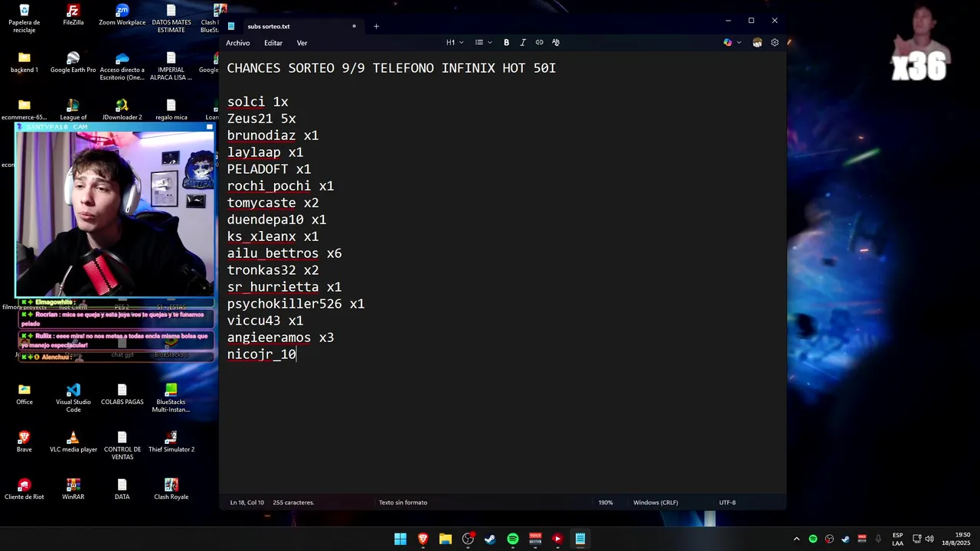The width and height of the screenshot is (980, 551).
Task: Open the Editar menu in Notepad
Action: point(273,43)
